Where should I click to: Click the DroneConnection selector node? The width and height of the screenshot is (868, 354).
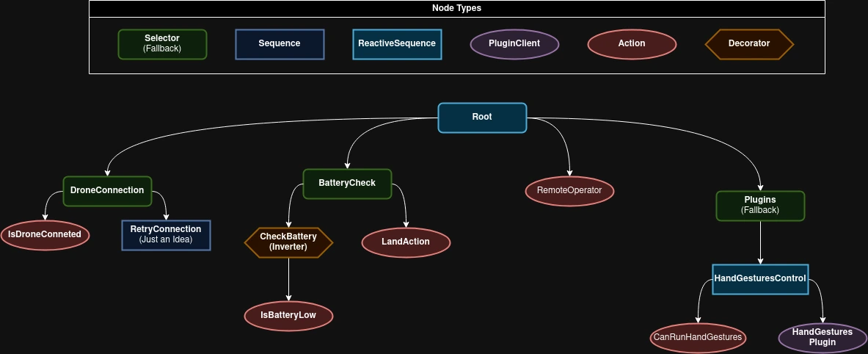click(107, 191)
